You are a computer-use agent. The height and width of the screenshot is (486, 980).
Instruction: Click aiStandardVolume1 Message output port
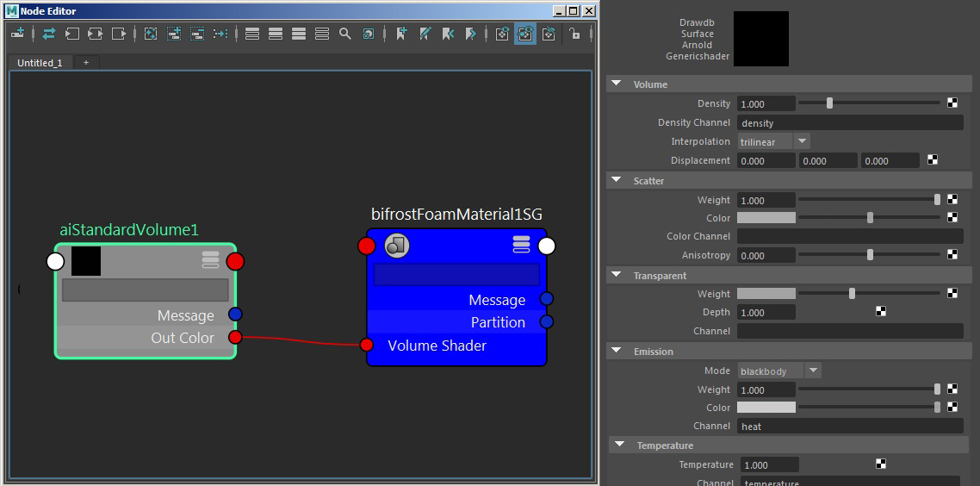click(x=235, y=314)
